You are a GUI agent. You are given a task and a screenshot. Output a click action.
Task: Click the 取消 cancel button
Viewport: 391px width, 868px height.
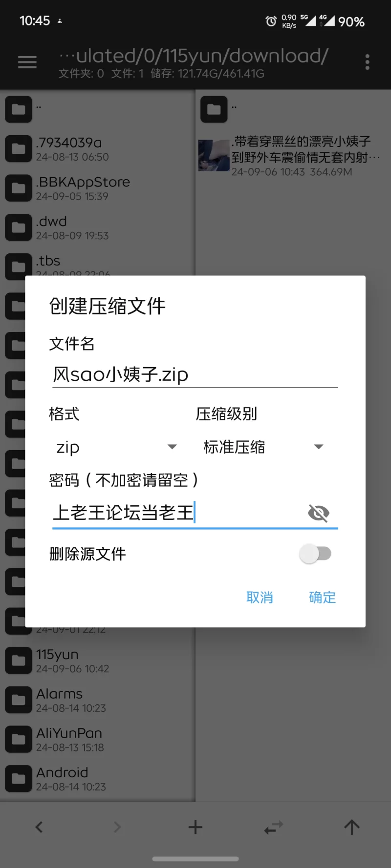(260, 597)
